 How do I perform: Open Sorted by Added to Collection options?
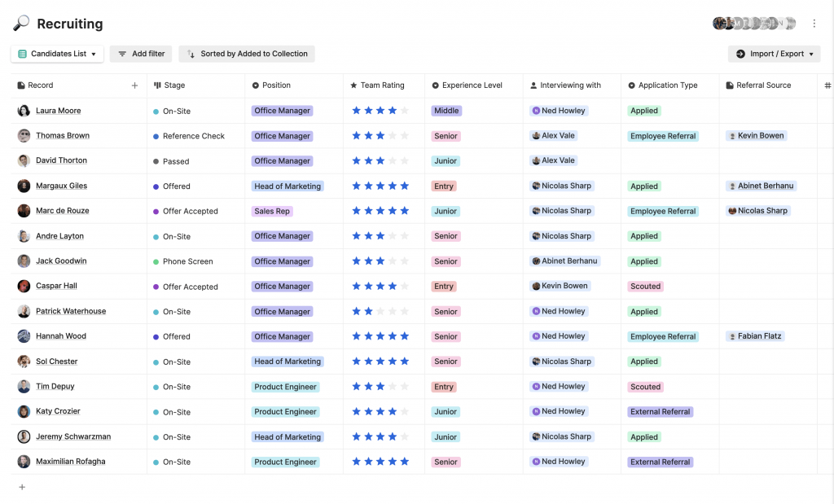[247, 54]
